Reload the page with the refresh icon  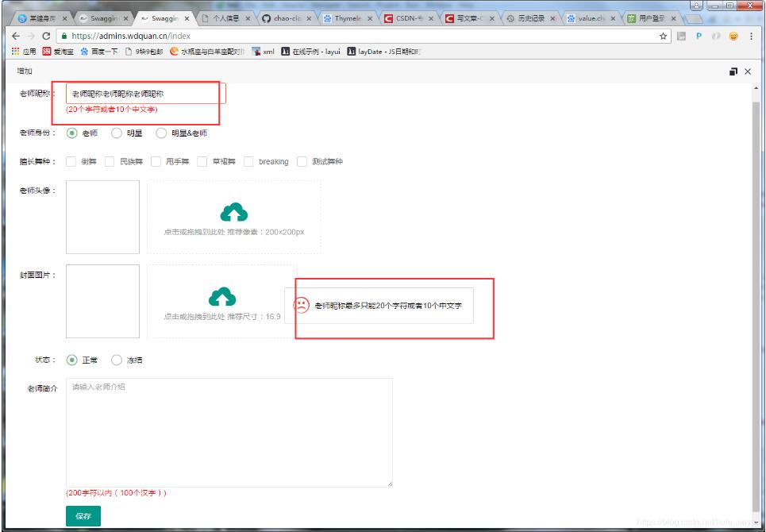click(x=46, y=37)
